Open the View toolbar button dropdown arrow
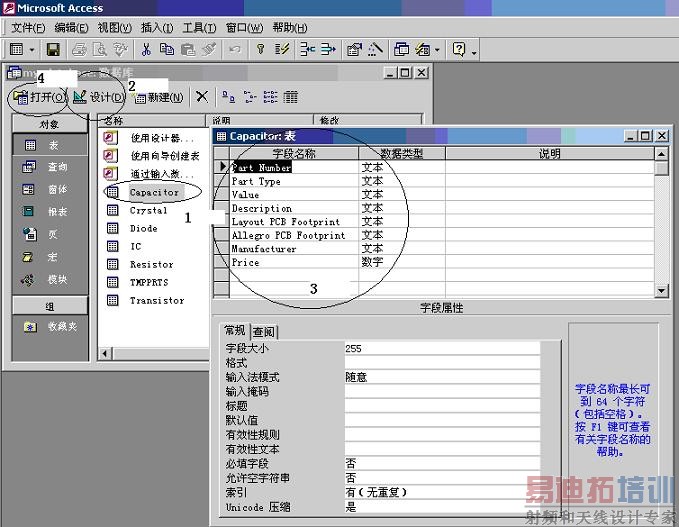 coord(32,50)
